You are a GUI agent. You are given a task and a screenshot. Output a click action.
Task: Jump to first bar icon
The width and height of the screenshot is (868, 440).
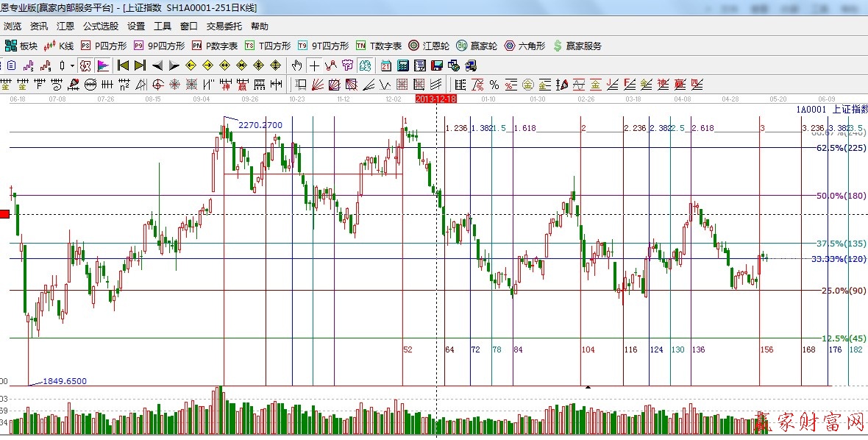pos(123,65)
